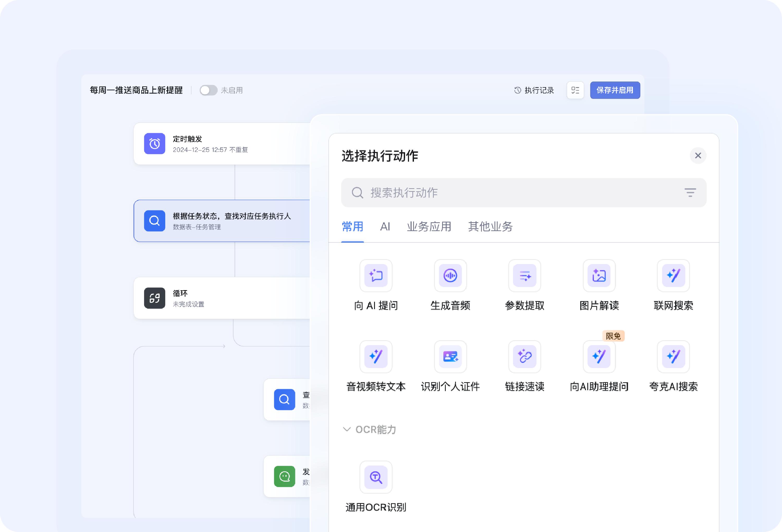Select the 向AI助理提问 limited-free action
The height and width of the screenshot is (532, 782).
pyautogui.click(x=599, y=357)
